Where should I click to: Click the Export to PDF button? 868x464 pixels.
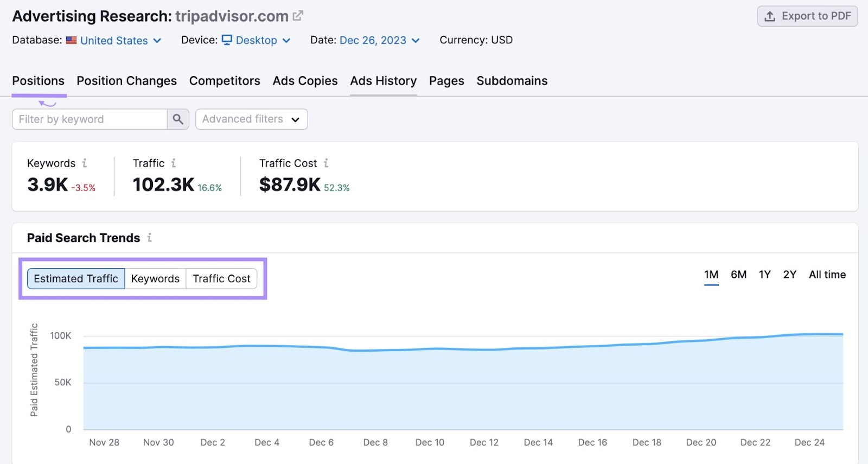(x=807, y=16)
